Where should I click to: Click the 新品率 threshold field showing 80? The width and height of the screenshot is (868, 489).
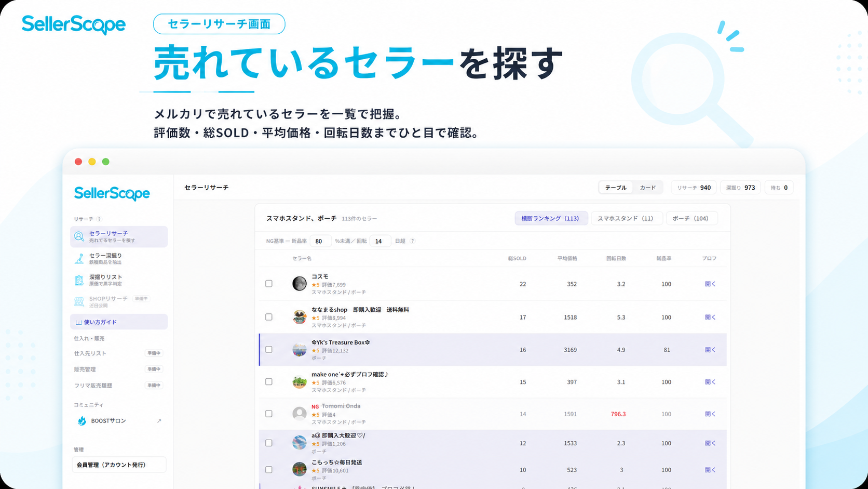320,241
